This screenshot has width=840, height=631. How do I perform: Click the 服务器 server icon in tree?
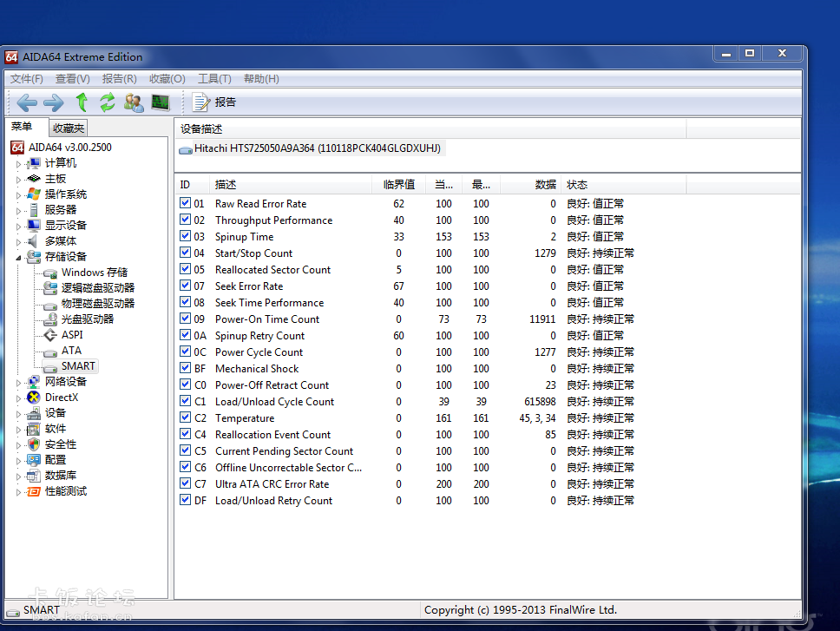tap(34, 210)
